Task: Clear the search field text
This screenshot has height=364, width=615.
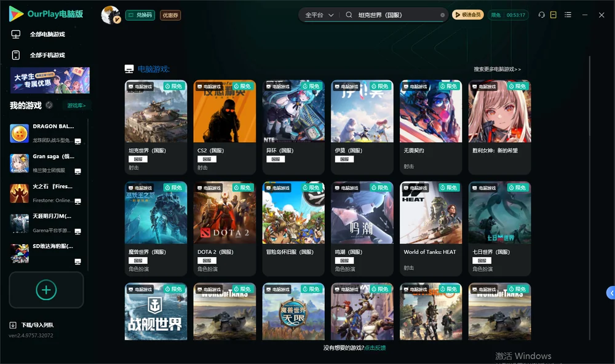Action: pyautogui.click(x=442, y=15)
